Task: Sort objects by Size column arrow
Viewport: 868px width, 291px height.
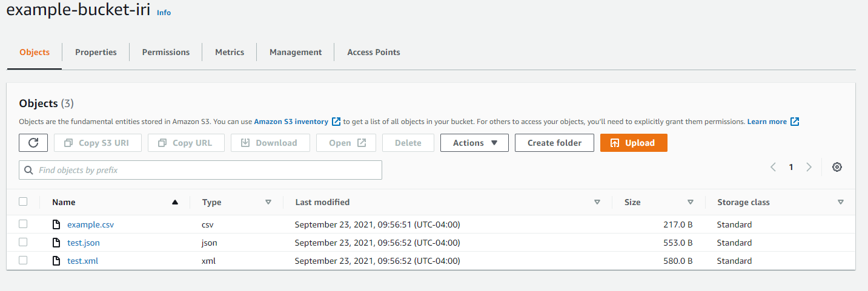Action: click(691, 202)
